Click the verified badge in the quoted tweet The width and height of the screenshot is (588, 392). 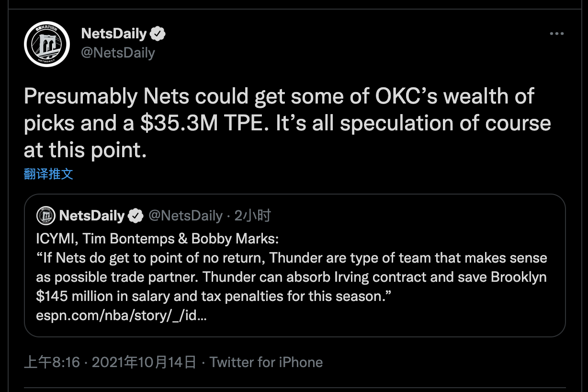click(x=136, y=216)
